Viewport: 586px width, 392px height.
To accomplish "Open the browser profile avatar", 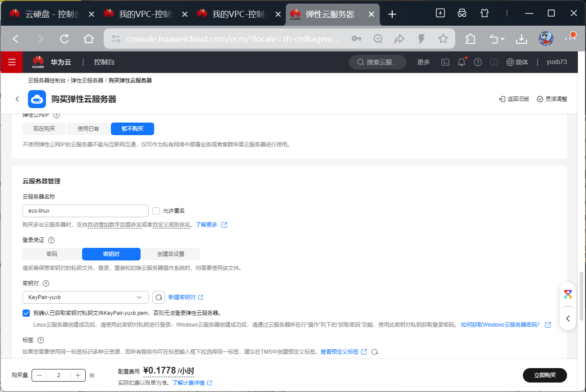I will tap(546, 39).
